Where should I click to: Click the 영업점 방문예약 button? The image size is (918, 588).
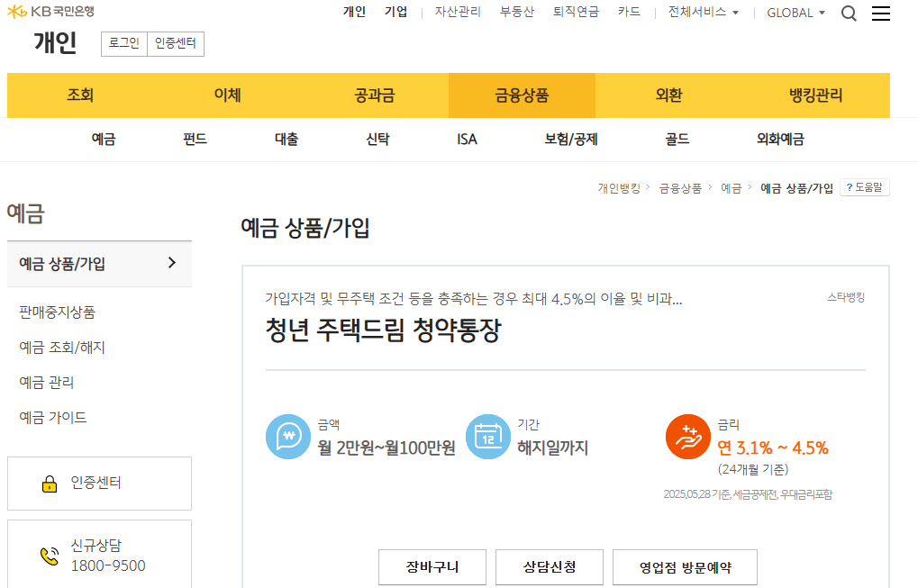pos(685,567)
